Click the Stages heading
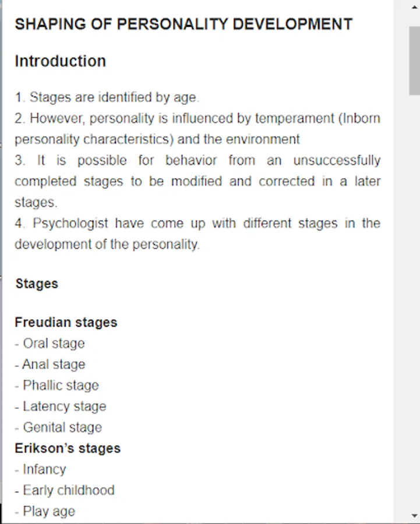 (x=37, y=284)
